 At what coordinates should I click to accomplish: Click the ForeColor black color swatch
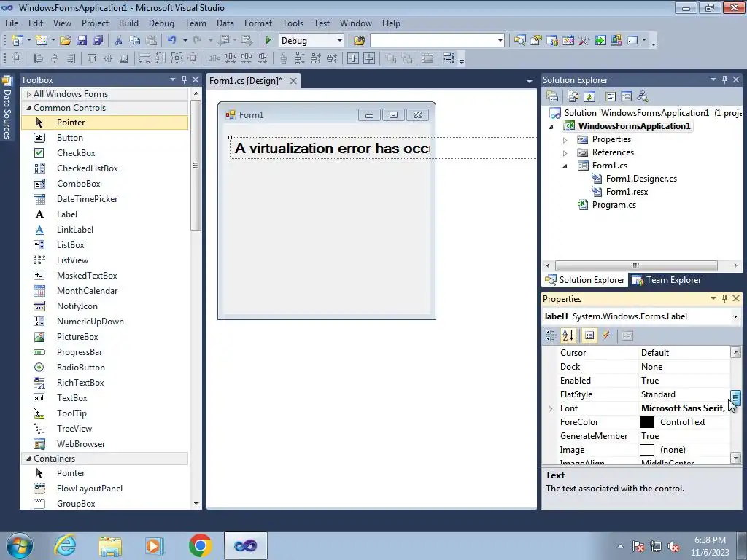646,422
